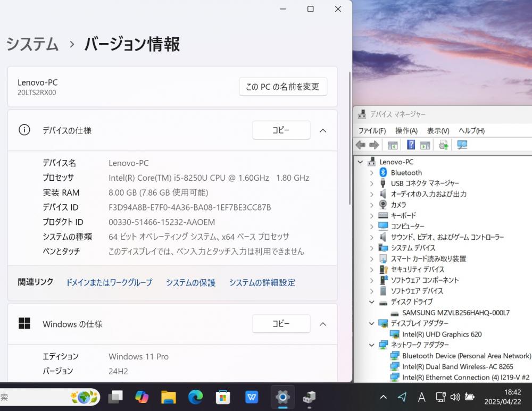Select Intel(R) UHD Graphics 620 device
This screenshot has width=532, height=411.
[x=442, y=334]
